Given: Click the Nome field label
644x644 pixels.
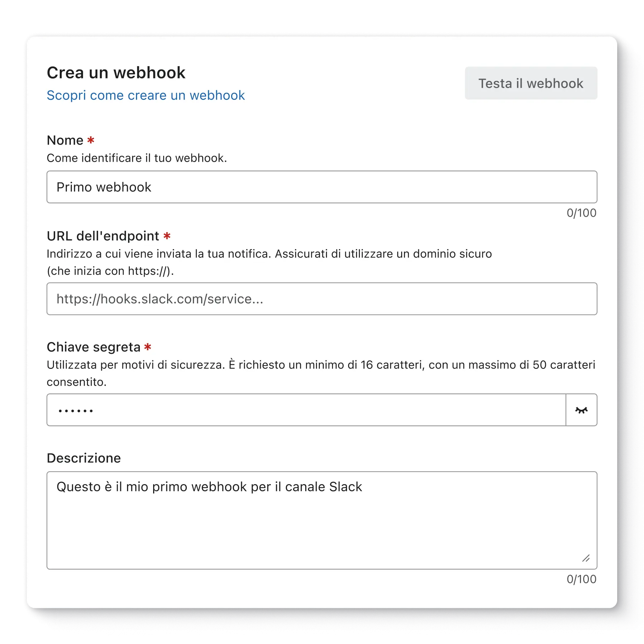Looking at the screenshot, I should pos(65,140).
